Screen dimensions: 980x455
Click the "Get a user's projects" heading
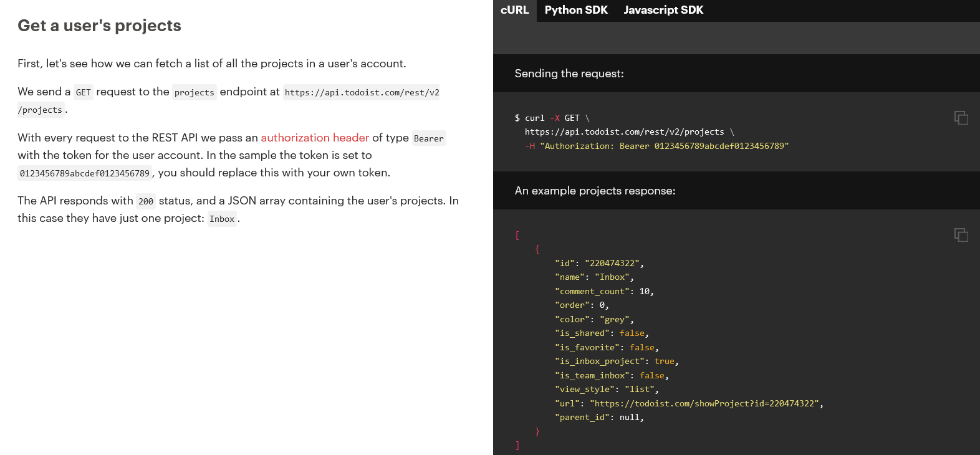tap(99, 26)
